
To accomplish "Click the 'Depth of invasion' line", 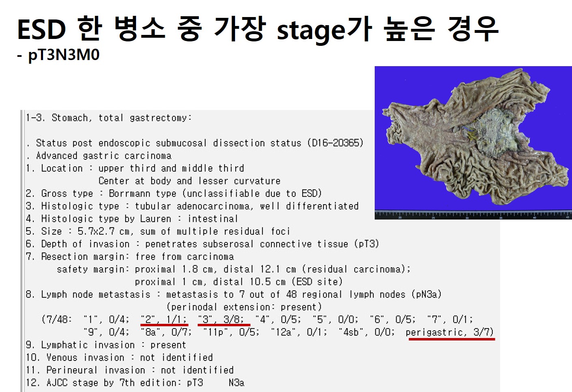I will pos(202,244).
